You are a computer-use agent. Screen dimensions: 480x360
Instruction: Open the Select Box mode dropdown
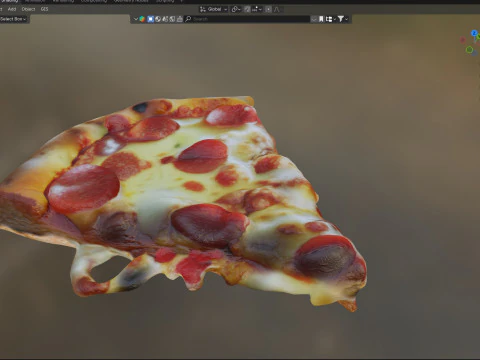point(14,19)
